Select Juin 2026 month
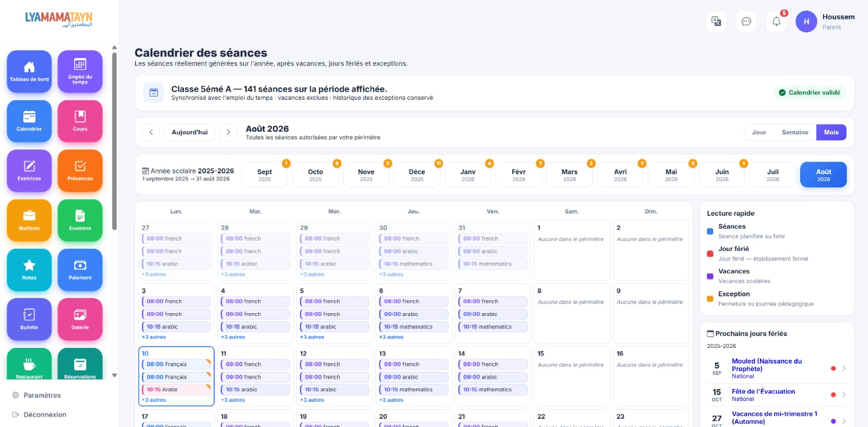 click(x=722, y=175)
